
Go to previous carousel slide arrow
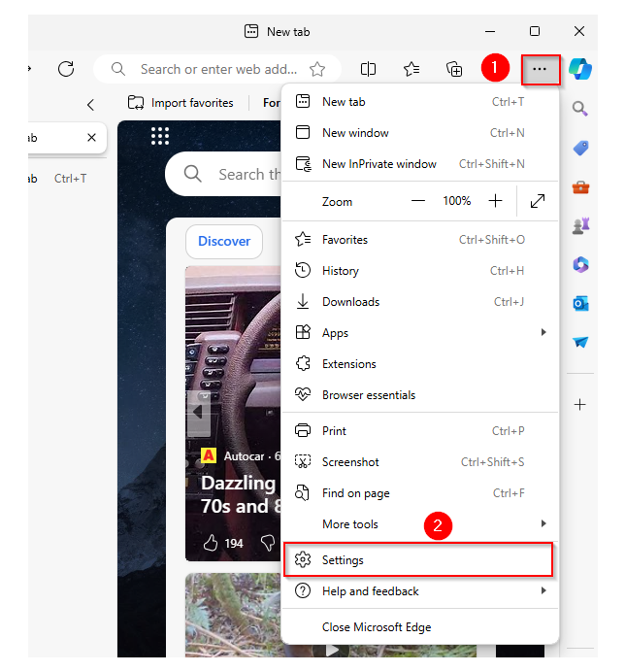pos(198,413)
